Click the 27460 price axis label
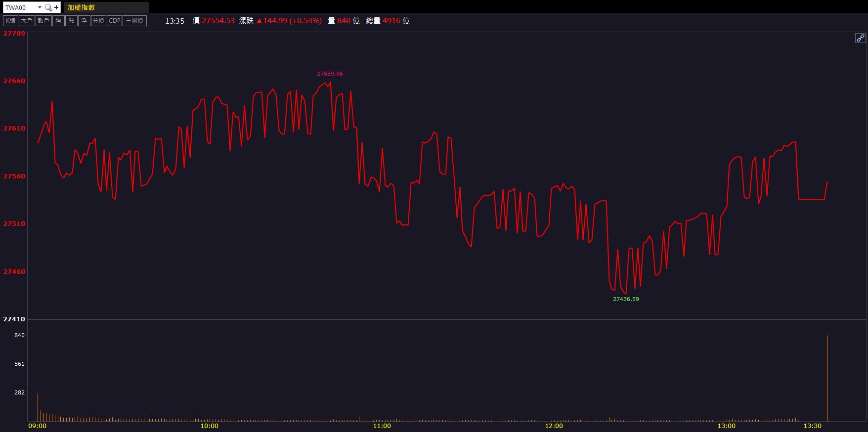 [14, 272]
